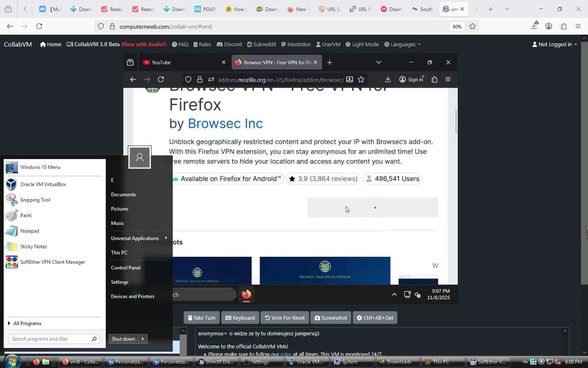Screen dimensions: 588x368
Task: Reload the Browsec add-on page in VM
Action: (161, 79)
